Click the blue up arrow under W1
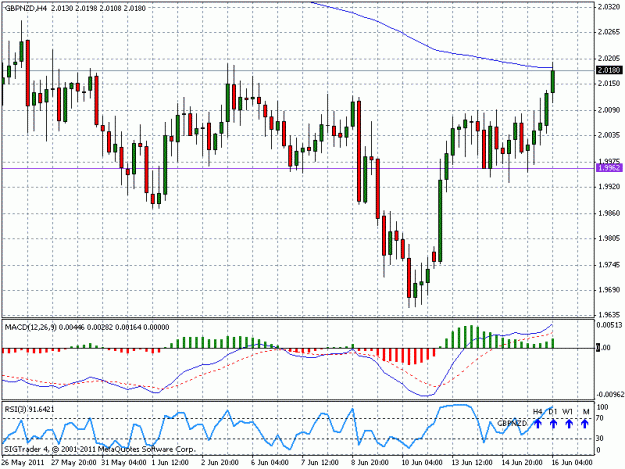This screenshot has height=469, width=625. [569, 423]
